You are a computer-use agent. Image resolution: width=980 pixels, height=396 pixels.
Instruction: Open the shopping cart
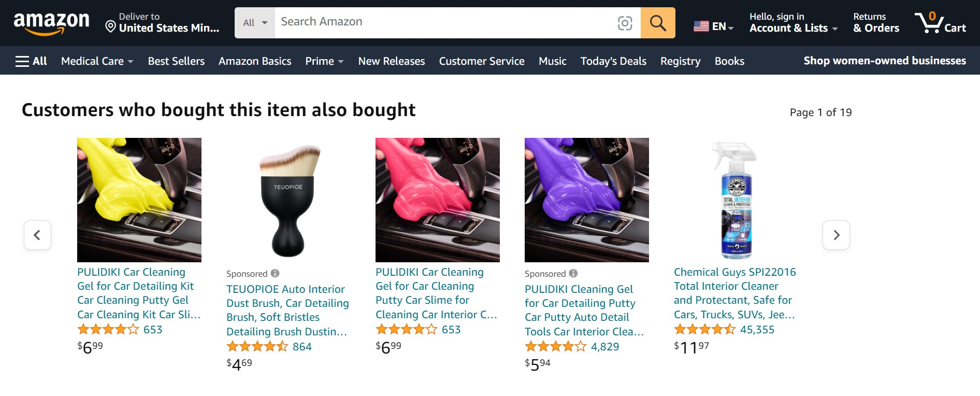tap(940, 23)
